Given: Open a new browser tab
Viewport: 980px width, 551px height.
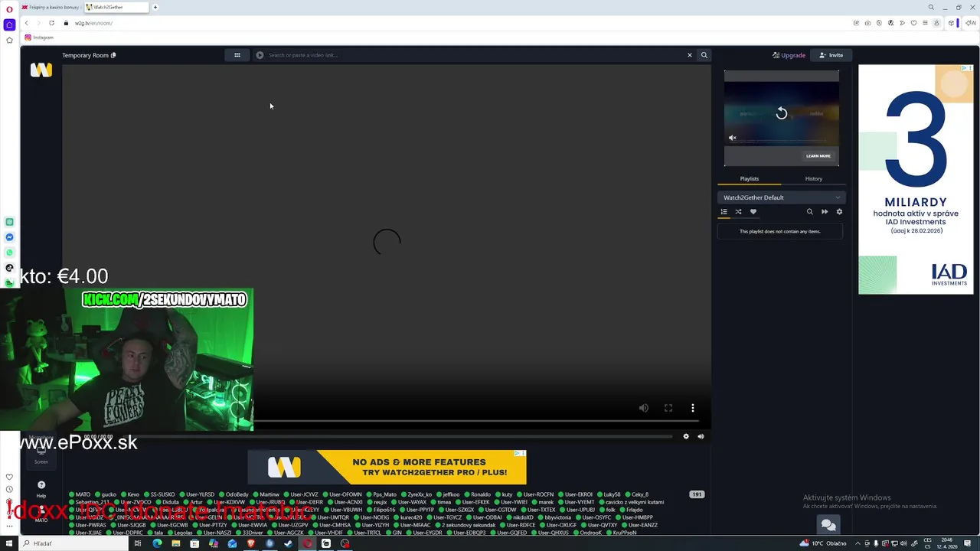Looking at the screenshot, I should point(155,7).
